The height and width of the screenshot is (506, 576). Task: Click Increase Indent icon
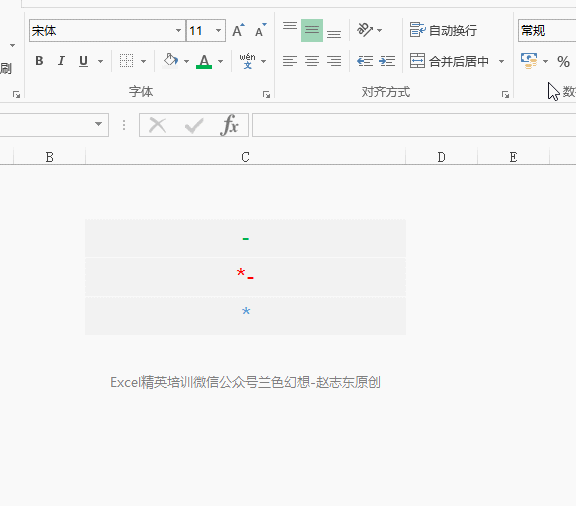[x=387, y=61]
